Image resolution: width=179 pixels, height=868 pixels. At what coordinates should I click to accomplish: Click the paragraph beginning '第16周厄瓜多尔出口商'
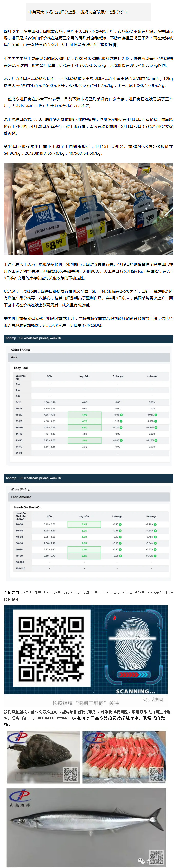88,150
